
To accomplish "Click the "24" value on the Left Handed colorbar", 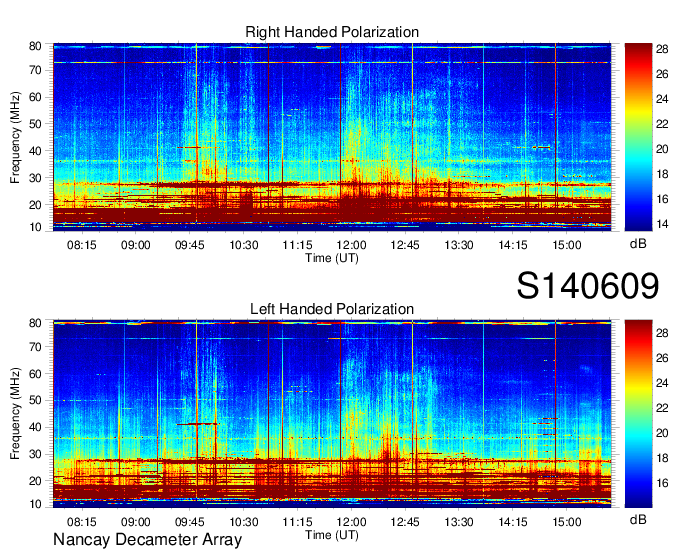I will [x=662, y=383].
